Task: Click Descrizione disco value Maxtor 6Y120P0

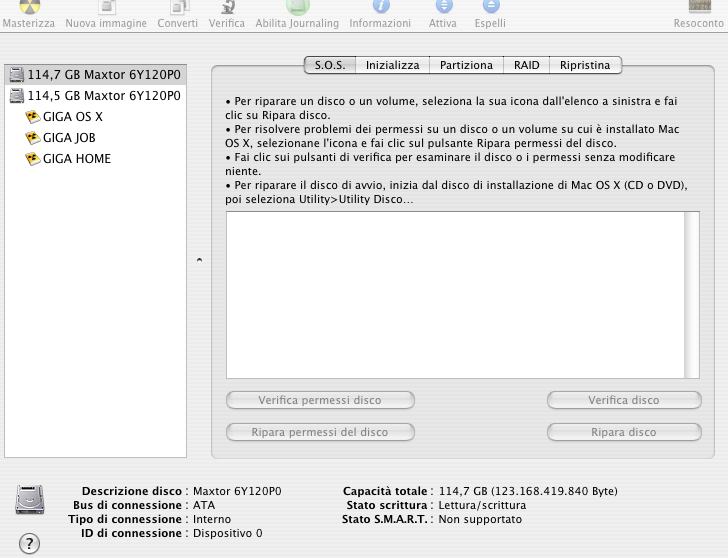Action: (237, 491)
